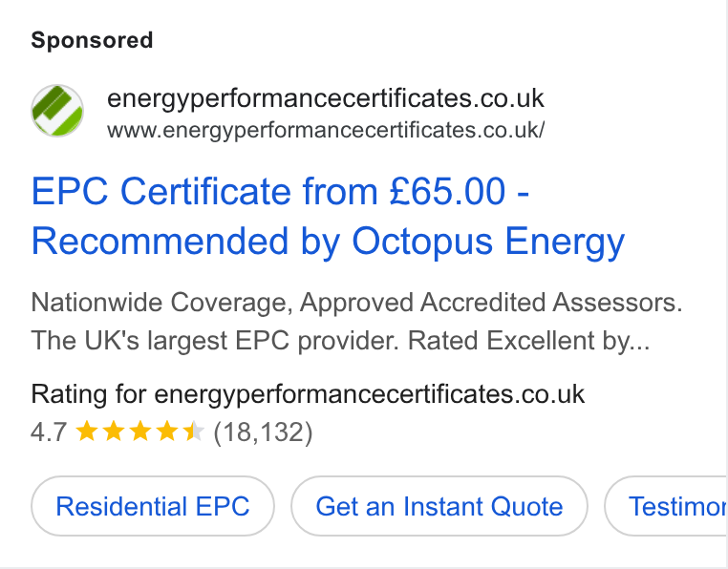Viewport: 728px width, 569px height.
Task: Click the fourth gold rating star
Action: (x=167, y=432)
